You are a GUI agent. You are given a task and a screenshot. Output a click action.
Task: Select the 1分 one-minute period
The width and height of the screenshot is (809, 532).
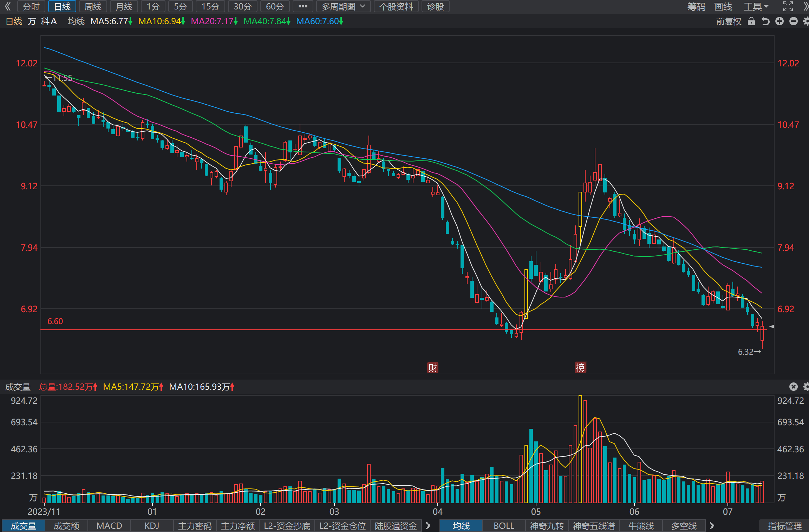pos(153,6)
